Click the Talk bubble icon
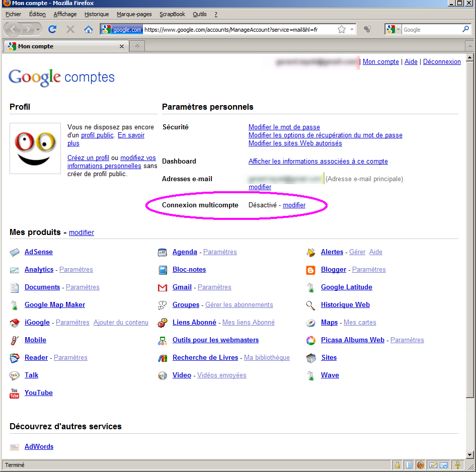Screen dimensions: 476x472 pyautogui.click(x=15, y=375)
